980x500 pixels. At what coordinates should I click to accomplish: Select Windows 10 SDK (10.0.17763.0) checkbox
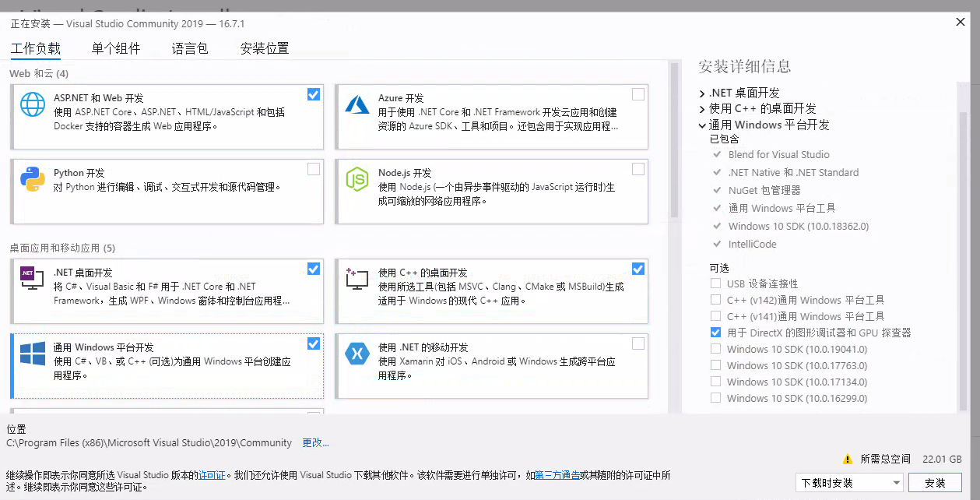point(715,365)
